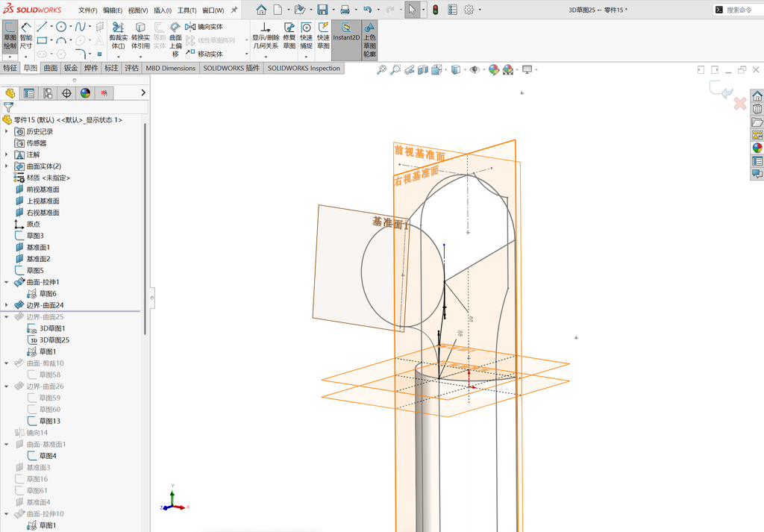This screenshot has width=764, height=532.
Task: Click Offset on Surface (曲面上偏移) tool
Action: click(175, 39)
